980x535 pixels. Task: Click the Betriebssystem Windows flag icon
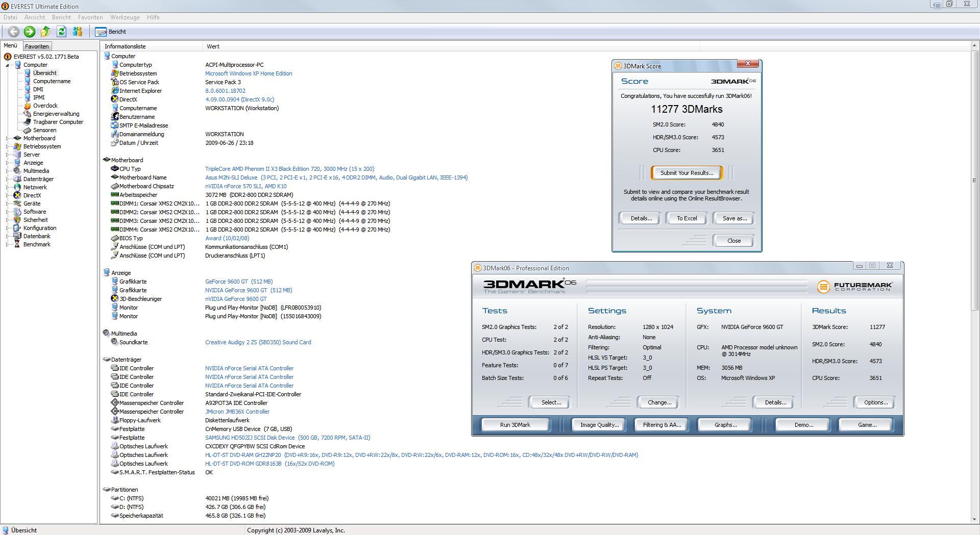(x=17, y=146)
